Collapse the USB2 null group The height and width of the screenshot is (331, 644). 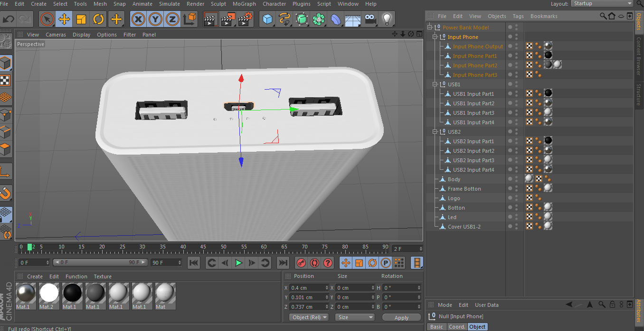435,132
